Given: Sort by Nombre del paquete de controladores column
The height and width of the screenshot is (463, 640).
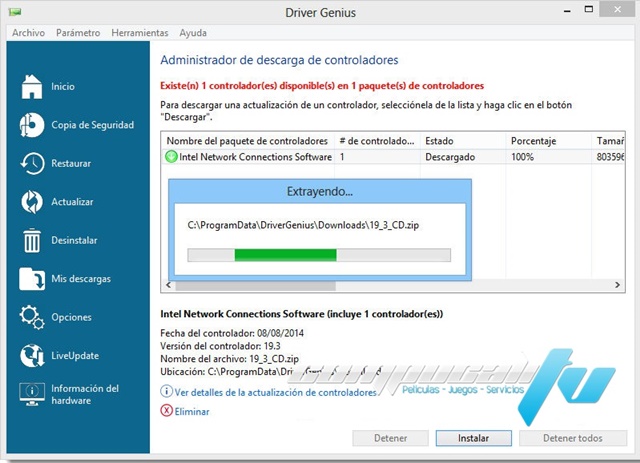Looking at the screenshot, I should [247, 141].
